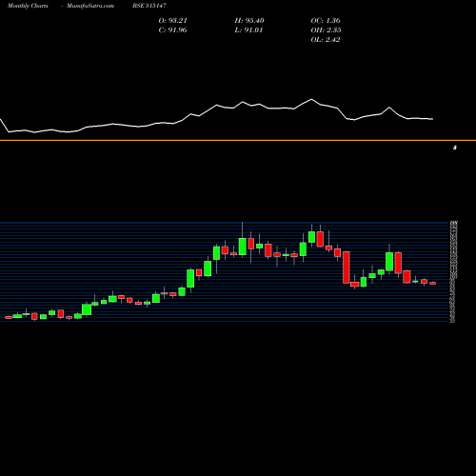Screen dimensions: 476x476
Task: Click the last red candlestick at the chart's right end
Action: click(x=433, y=283)
